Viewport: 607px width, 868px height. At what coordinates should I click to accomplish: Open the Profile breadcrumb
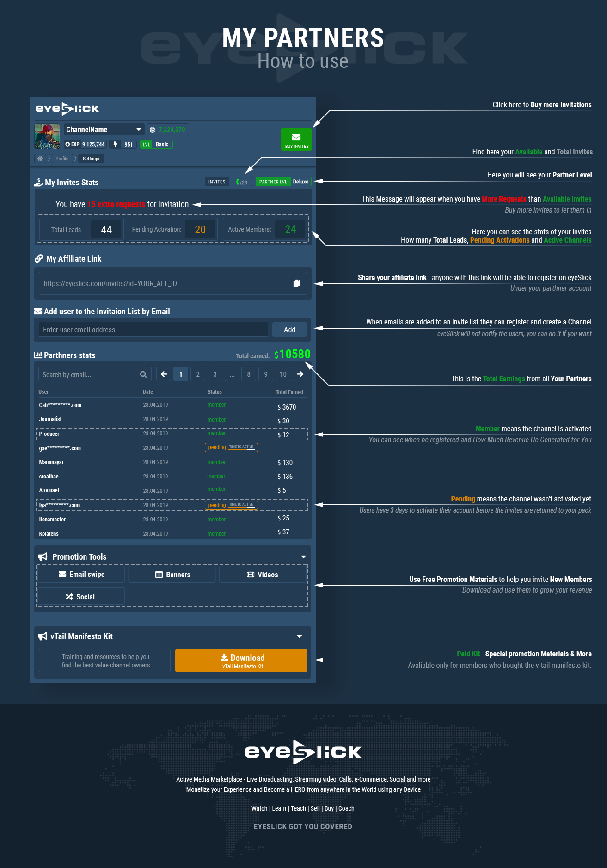coord(62,159)
